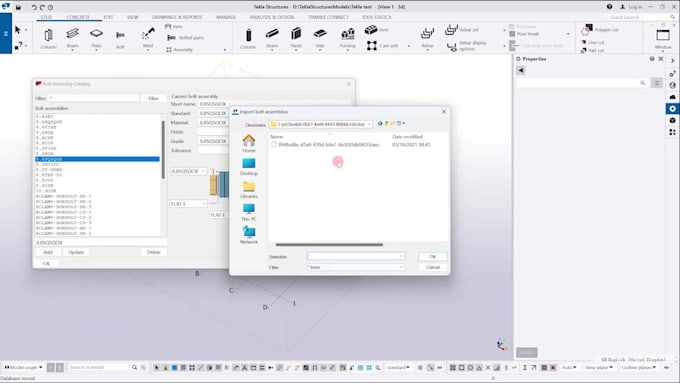The height and width of the screenshot is (383, 680).
Task: Click Cancel in the Import bolt assemblies dialog
Action: (432, 267)
